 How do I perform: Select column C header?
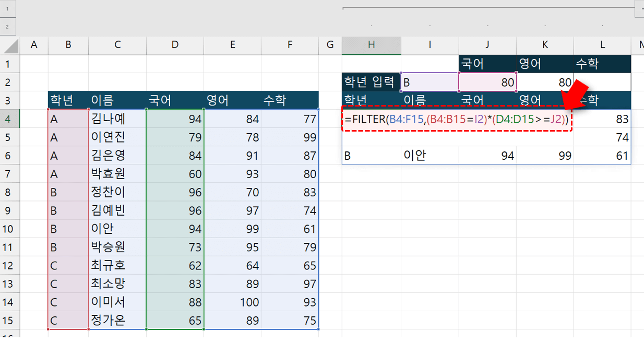117,45
